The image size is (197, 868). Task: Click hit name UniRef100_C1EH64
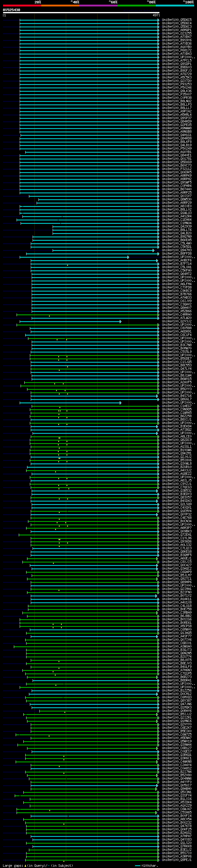pyautogui.click(x=177, y=220)
